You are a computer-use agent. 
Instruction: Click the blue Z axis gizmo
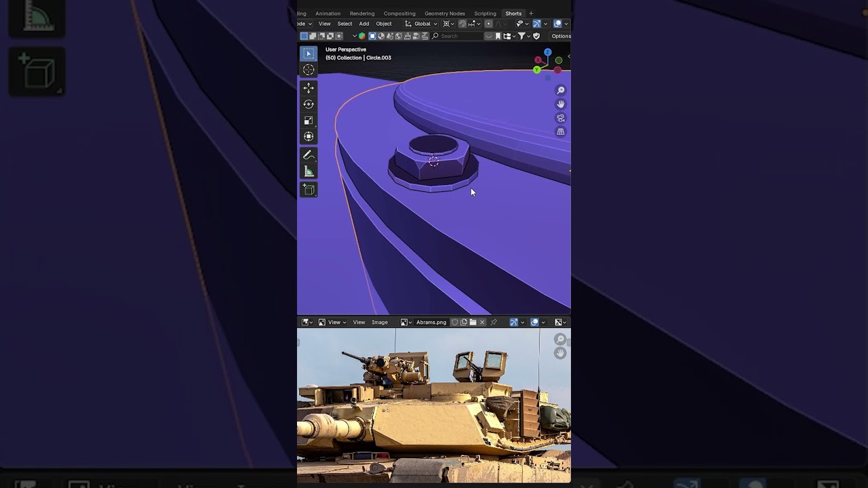[547, 52]
